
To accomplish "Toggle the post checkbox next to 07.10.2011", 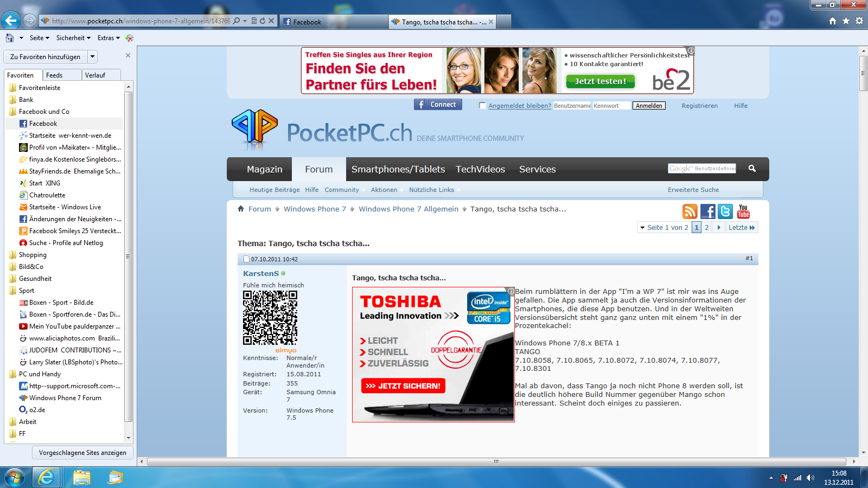I will (x=246, y=259).
